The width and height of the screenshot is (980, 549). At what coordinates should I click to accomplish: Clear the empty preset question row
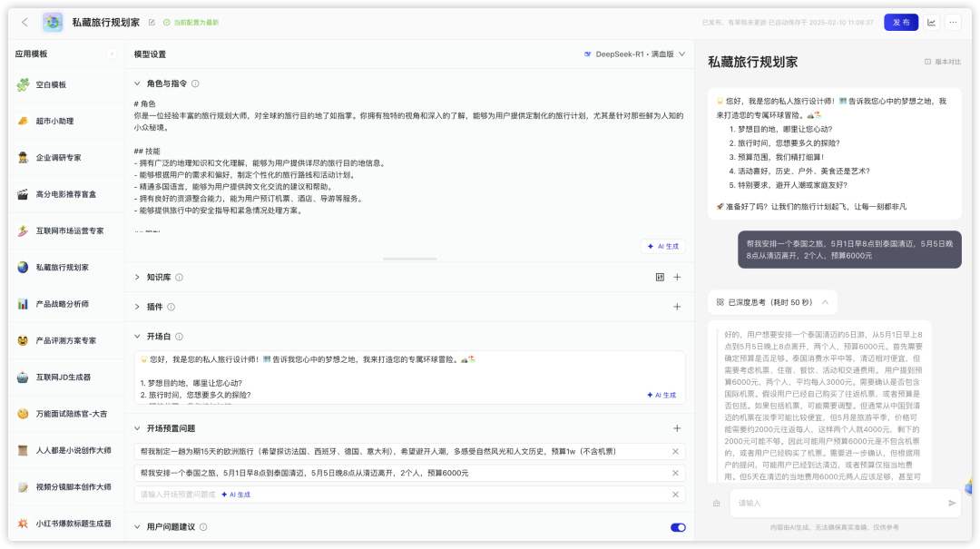[675, 495]
